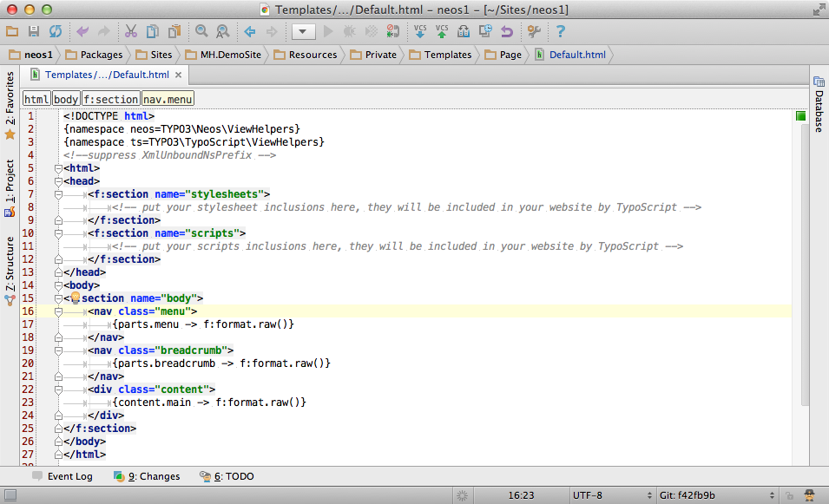Collapse nav breadcrumb fold on line 19
Image resolution: width=829 pixels, height=504 pixels.
point(59,350)
